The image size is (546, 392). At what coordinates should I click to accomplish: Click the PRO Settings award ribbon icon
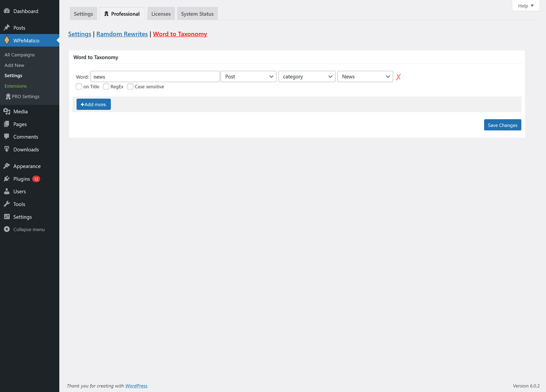point(8,96)
